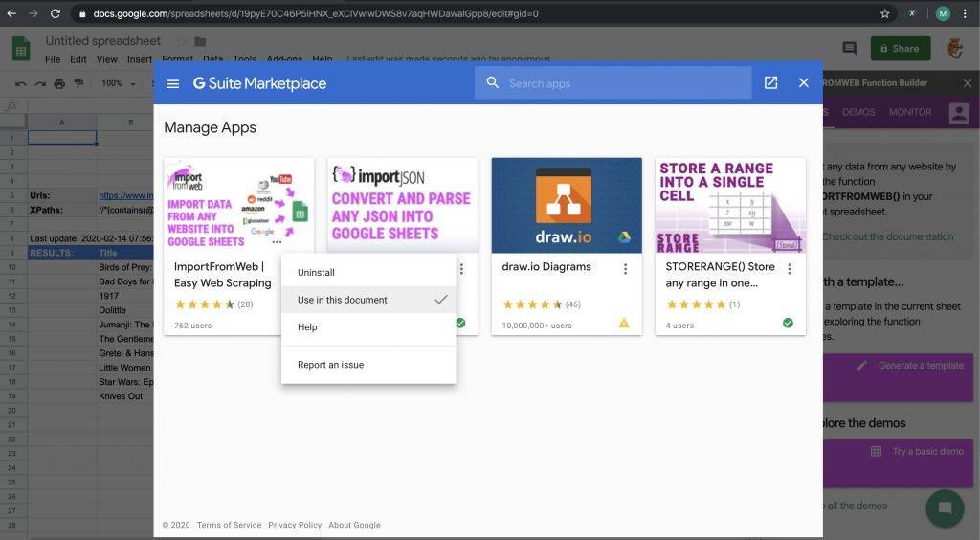
Task: Click the Google Sheets home logo
Action: click(x=21, y=49)
